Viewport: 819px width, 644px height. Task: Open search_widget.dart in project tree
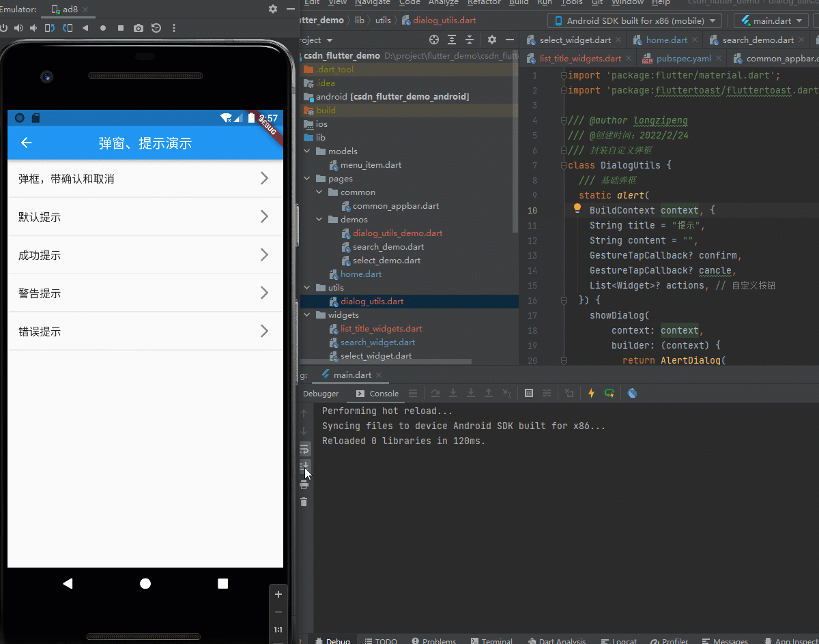click(377, 342)
